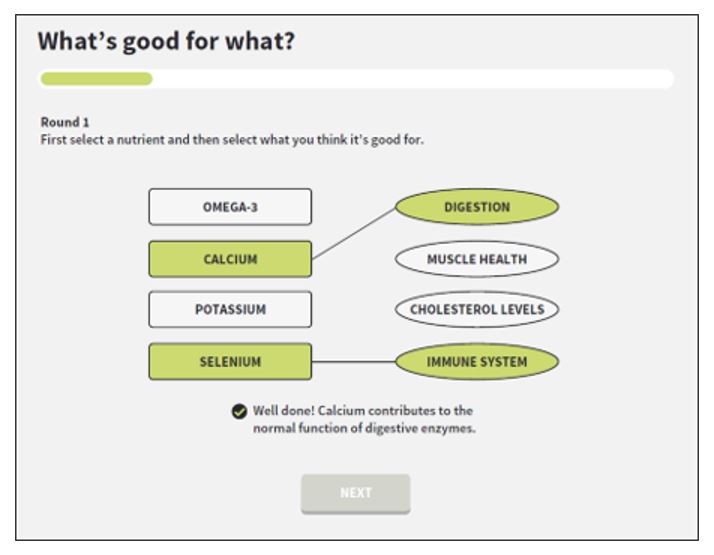Viewport: 714px width, 555px height.
Task: Click the black checkmark success icon
Action: point(239,411)
